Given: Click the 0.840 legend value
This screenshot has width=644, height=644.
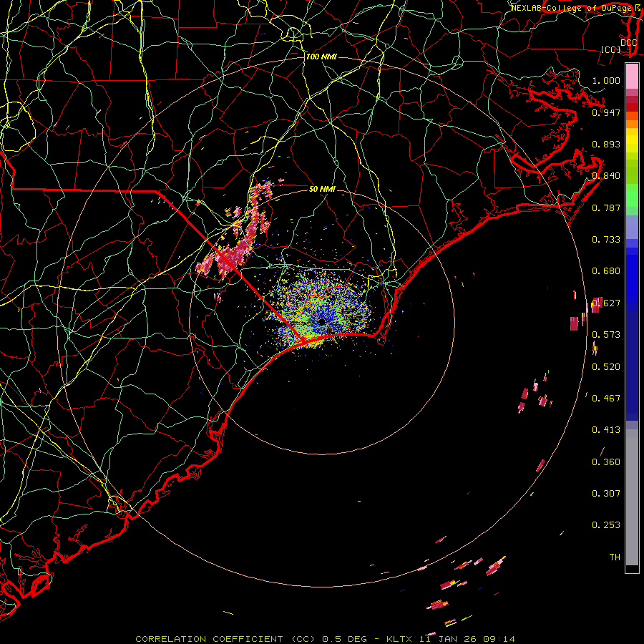Looking at the screenshot, I should [606, 176].
